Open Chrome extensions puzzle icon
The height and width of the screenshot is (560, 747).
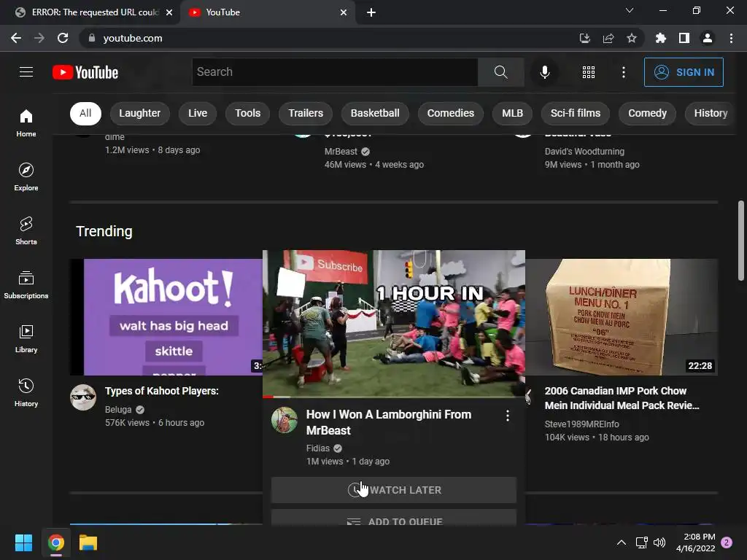(x=660, y=38)
